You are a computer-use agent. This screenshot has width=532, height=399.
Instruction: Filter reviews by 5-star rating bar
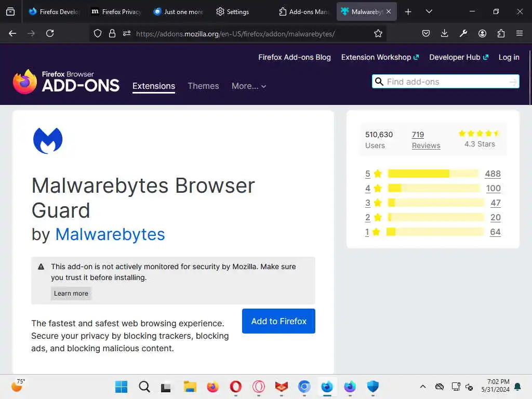coord(433,174)
